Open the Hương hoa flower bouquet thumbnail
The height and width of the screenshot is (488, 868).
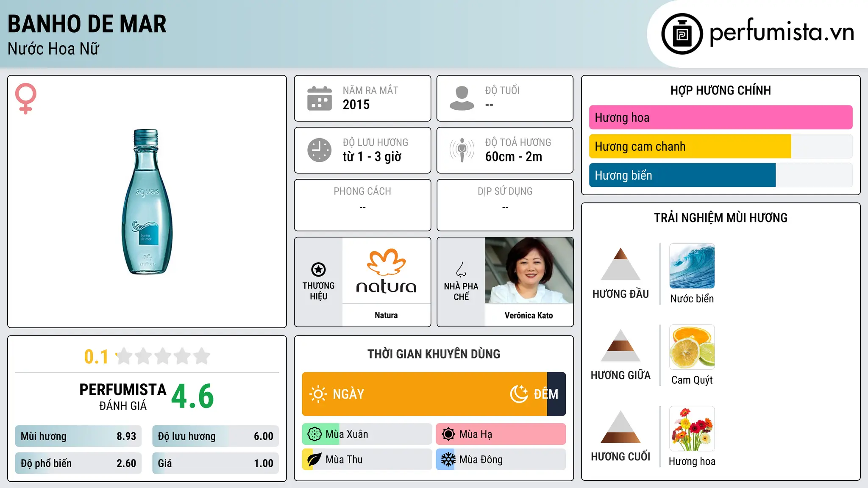click(692, 429)
